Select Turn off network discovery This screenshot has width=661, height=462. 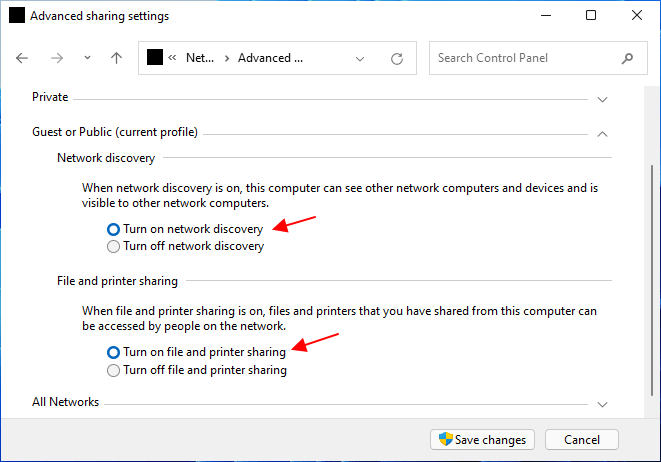[114, 246]
